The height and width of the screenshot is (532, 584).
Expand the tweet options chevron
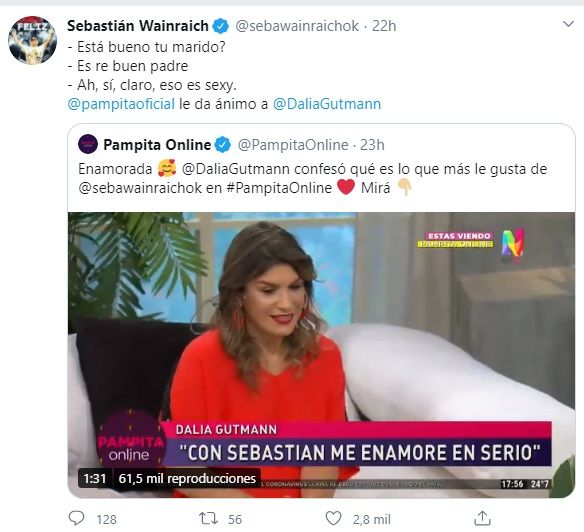click(568, 25)
